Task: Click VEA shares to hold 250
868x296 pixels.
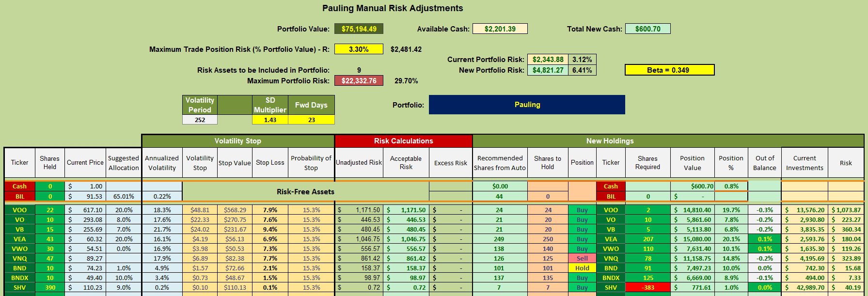Action: pyautogui.click(x=548, y=239)
